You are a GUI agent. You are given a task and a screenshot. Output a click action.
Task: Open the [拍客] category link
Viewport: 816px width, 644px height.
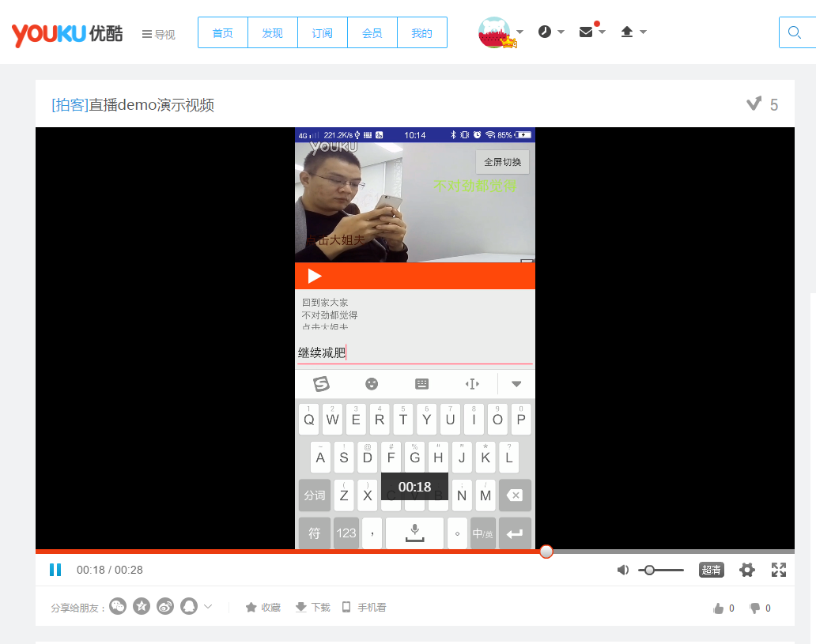[x=70, y=105]
